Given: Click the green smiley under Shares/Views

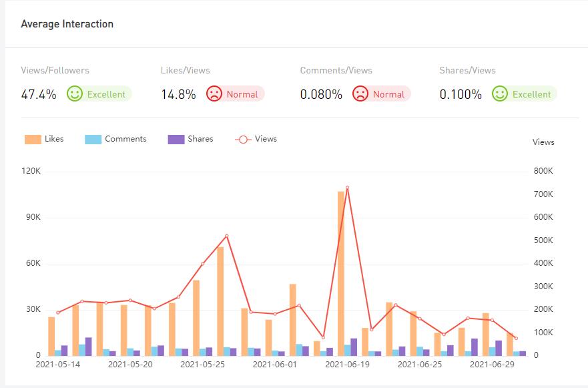Looking at the screenshot, I should click(x=500, y=94).
